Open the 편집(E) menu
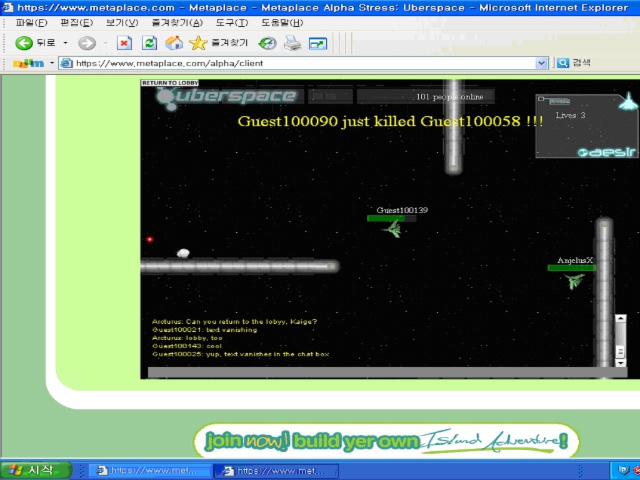 [x=77, y=23]
